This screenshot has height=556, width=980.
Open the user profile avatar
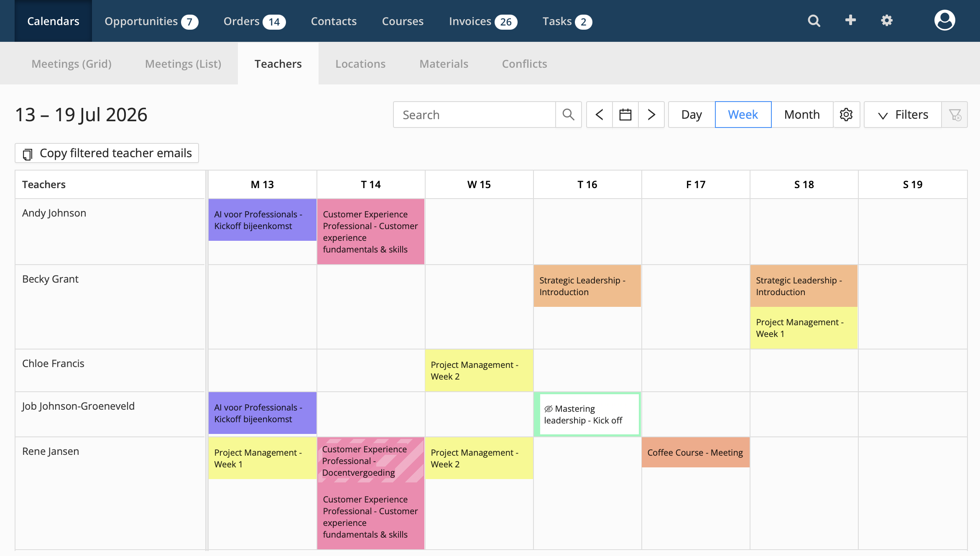(944, 20)
